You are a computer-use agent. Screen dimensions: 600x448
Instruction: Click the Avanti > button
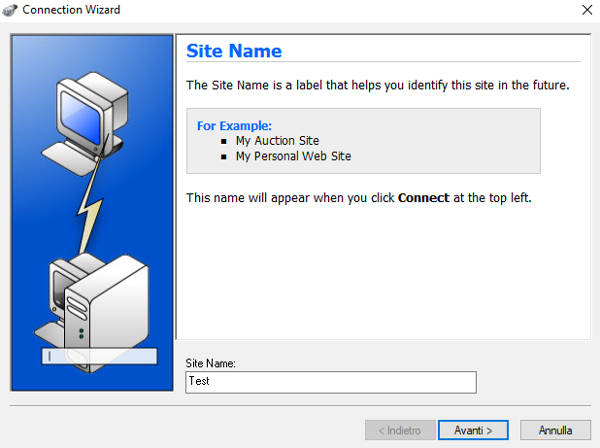[473, 430]
